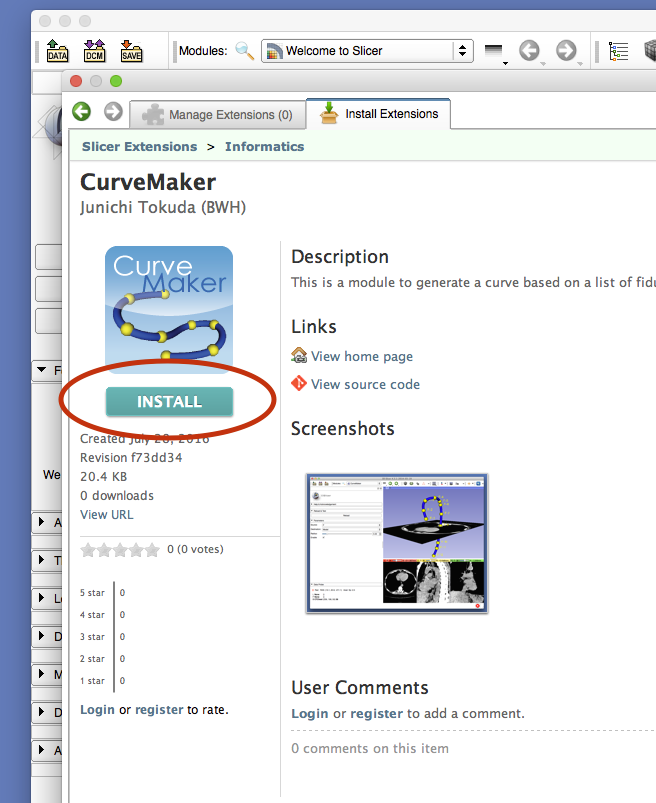Click the DCM DICOM load icon
Screen dimensions: 656x803
point(94,50)
